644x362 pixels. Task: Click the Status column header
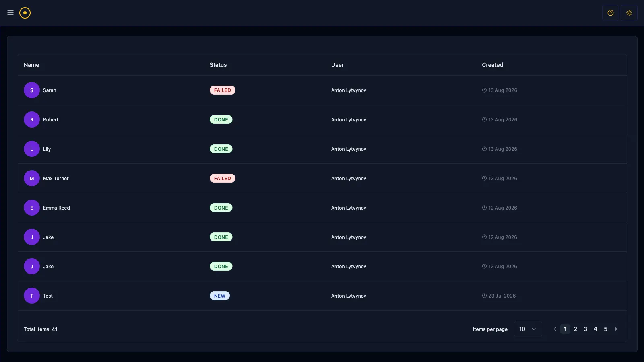point(218,65)
